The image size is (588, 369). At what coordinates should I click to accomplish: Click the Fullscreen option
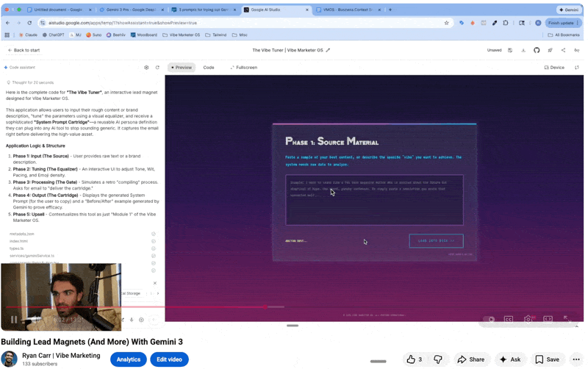(x=243, y=68)
